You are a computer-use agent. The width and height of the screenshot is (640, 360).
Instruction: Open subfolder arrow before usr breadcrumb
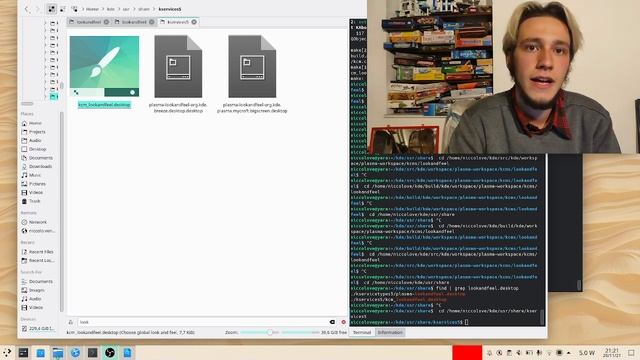click(x=119, y=9)
